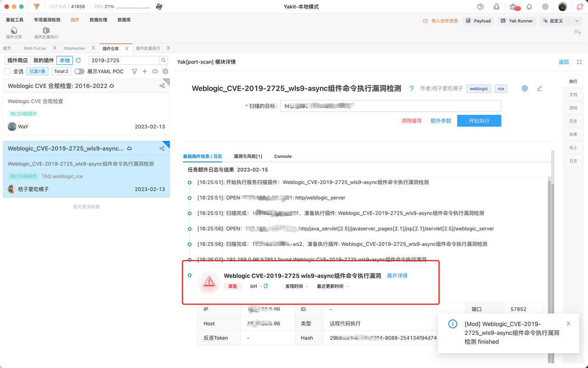Click the 清除缓存 link
588x368 pixels.
click(x=411, y=121)
